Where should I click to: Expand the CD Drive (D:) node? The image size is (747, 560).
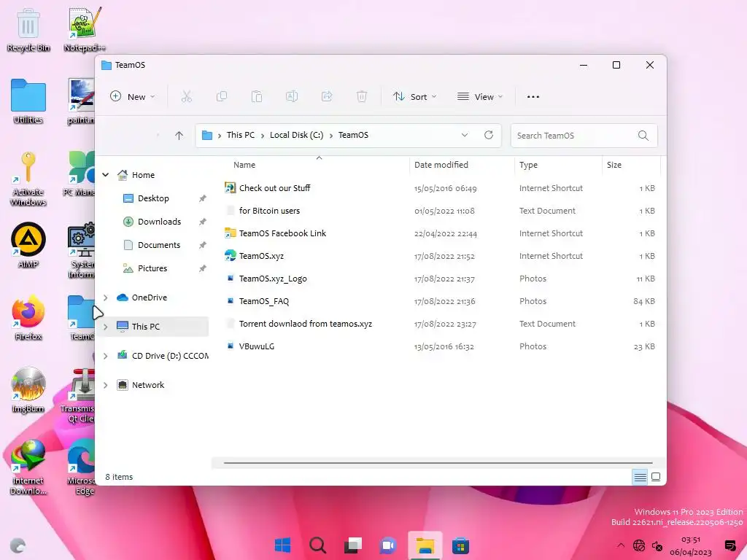click(x=105, y=356)
